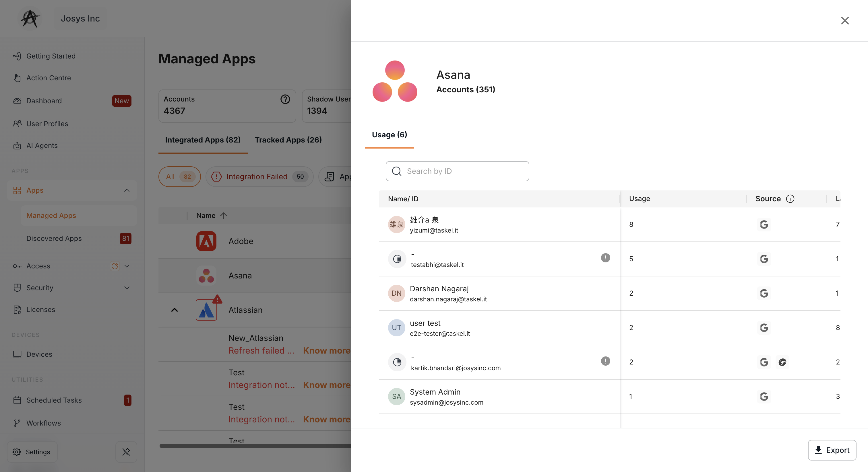
Task: Click the Adobe row in the apps list
Action: click(x=255, y=241)
